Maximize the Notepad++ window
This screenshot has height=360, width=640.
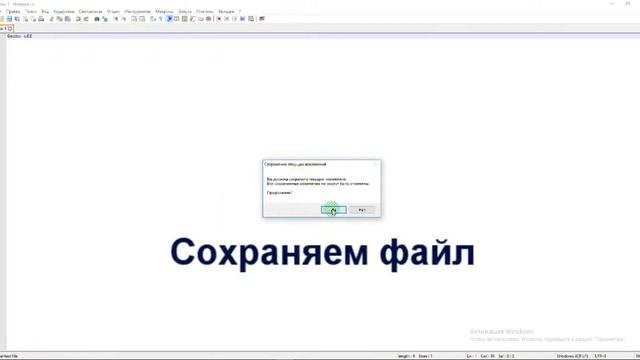click(x=628, y=3)
